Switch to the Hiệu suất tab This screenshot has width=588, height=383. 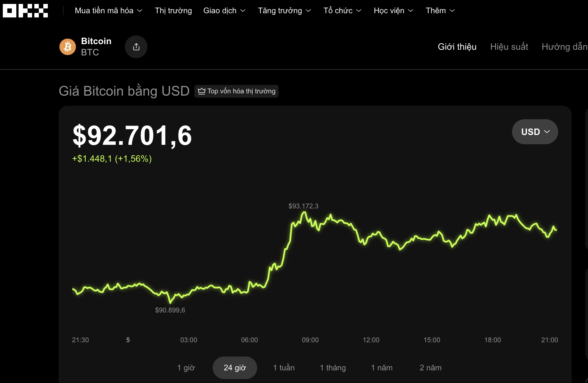point(509,47)
